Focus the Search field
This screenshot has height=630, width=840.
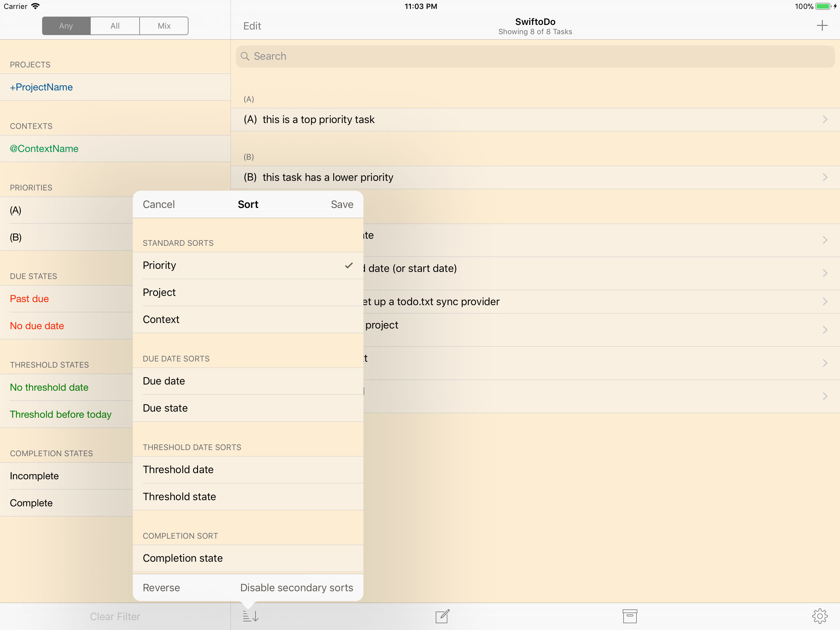pyautogui.click(x=535, y=56)
